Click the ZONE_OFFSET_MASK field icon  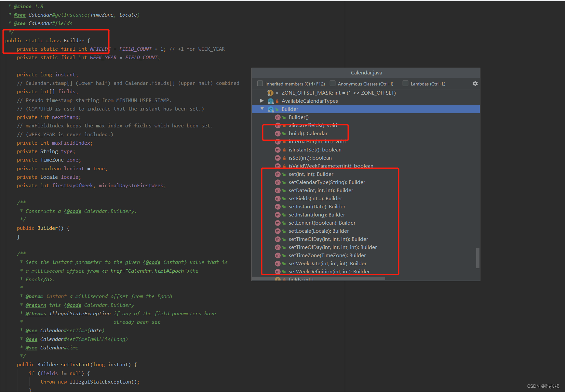(270, 93)
